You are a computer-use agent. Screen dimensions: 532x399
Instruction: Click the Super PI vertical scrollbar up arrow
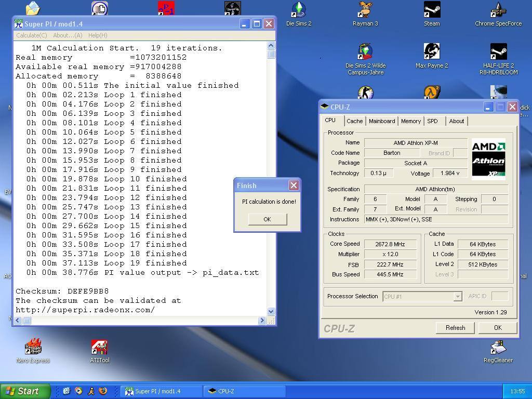pos(271,46)
